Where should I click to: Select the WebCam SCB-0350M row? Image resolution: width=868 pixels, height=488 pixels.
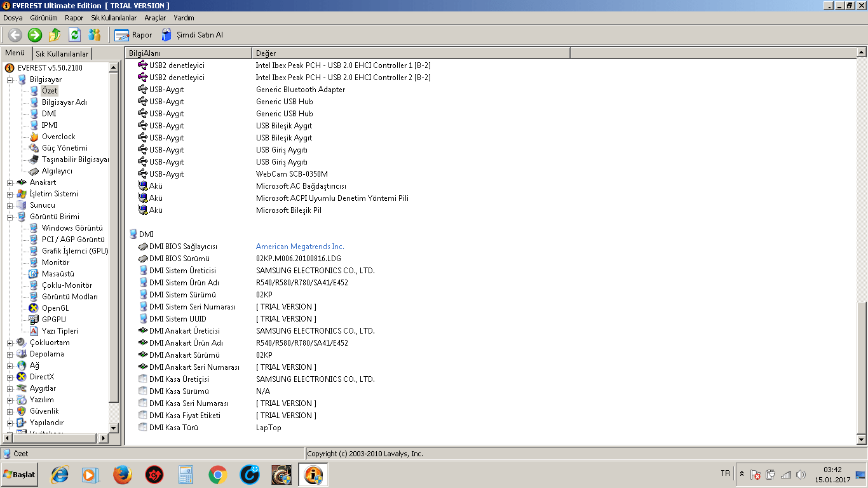[490, 174]
